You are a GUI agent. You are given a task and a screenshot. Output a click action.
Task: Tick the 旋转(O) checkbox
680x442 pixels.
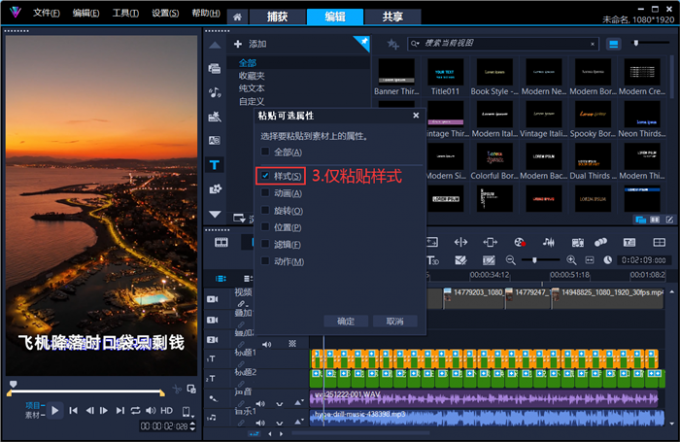265,210
